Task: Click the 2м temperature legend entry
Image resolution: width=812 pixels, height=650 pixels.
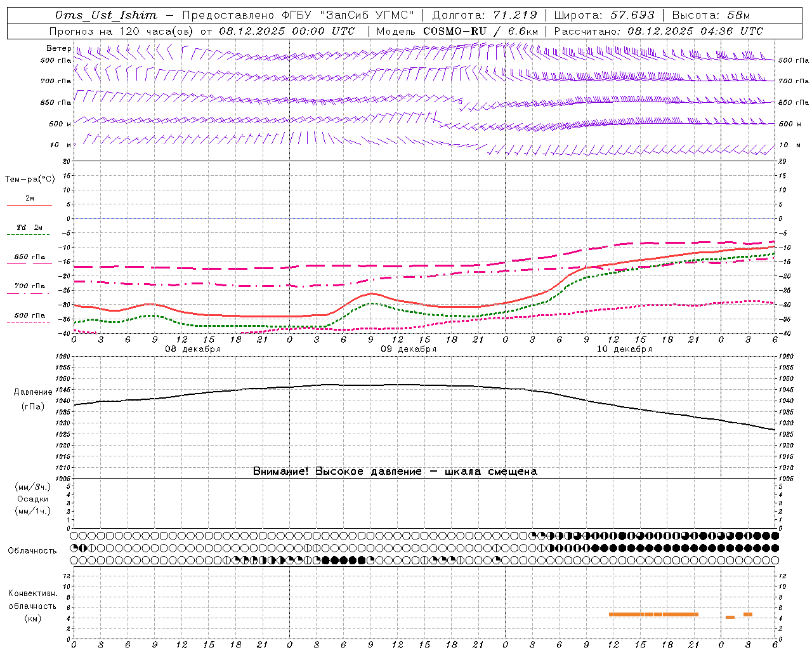Action: point(30,198)
